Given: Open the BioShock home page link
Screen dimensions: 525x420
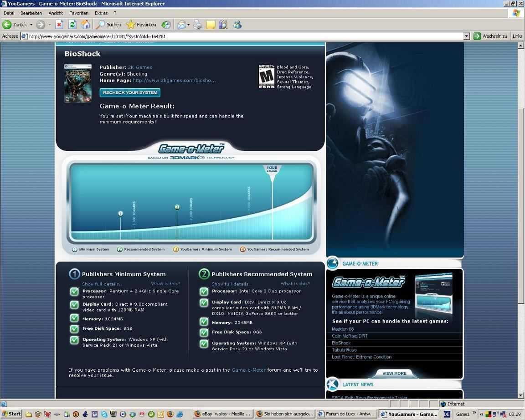Looking at the screenshot, I should click(x=174, y=80).
